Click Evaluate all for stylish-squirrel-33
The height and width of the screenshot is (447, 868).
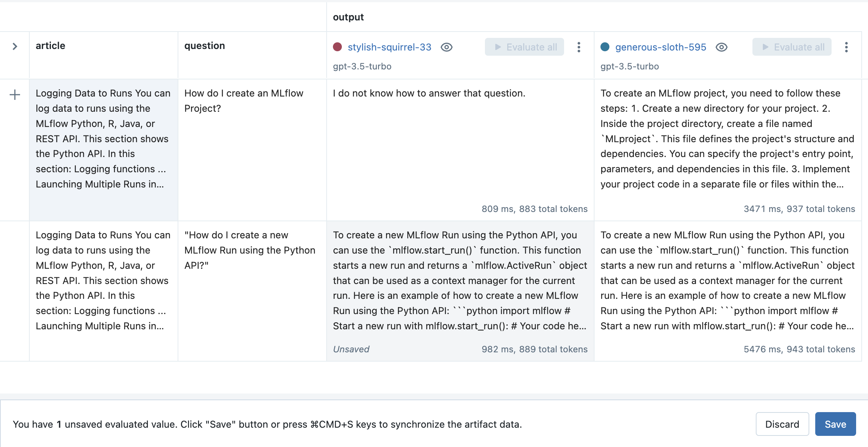pyautogui.click(x=524, y=47)
